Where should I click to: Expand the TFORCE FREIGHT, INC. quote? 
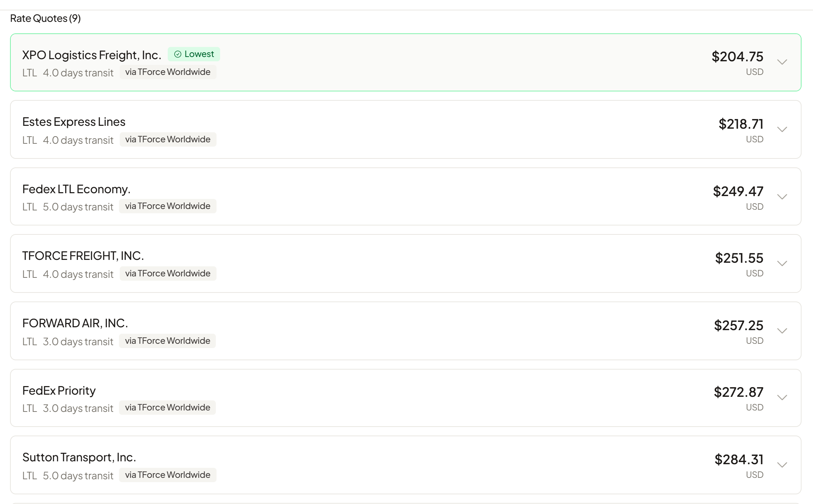click(782, 263)
